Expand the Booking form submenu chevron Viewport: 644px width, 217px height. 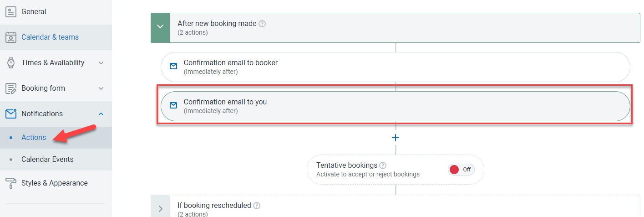[101, 88]
